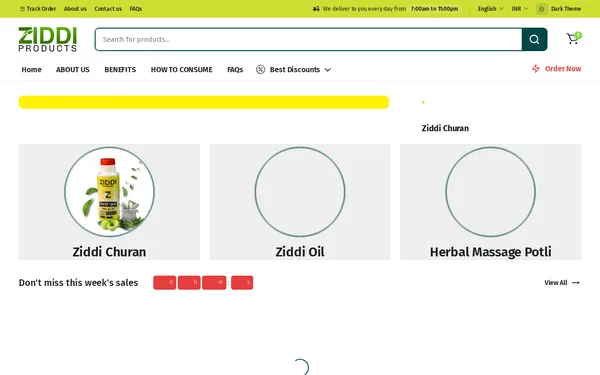Viewport: 600px width, 375px height.
Task: Click the View All arrow icon
Action: click(x=576, y=282)
